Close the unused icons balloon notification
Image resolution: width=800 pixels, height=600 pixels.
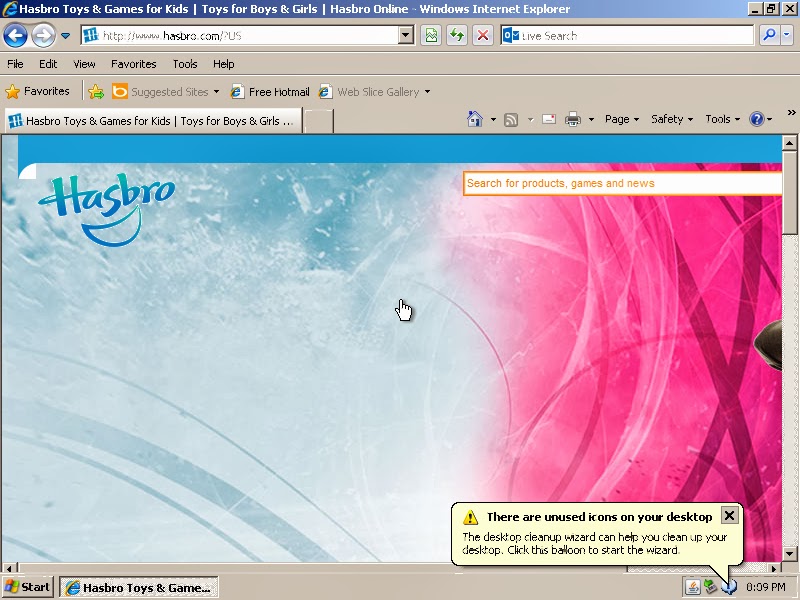click(730, 516)
